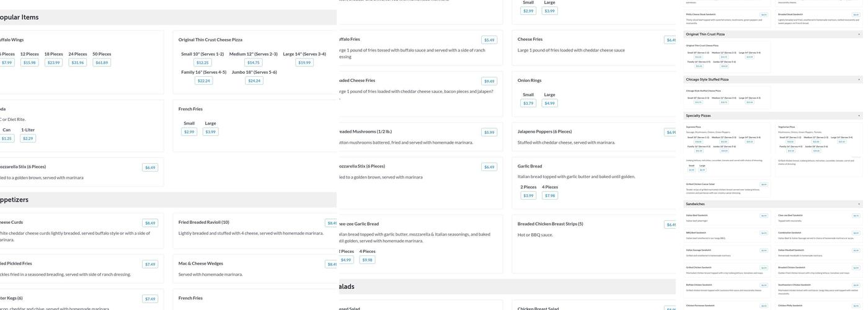Select 12 Pieces Buffalo Wings for $15.98
This screenshot has height=310, width=868.
(29, 63)
